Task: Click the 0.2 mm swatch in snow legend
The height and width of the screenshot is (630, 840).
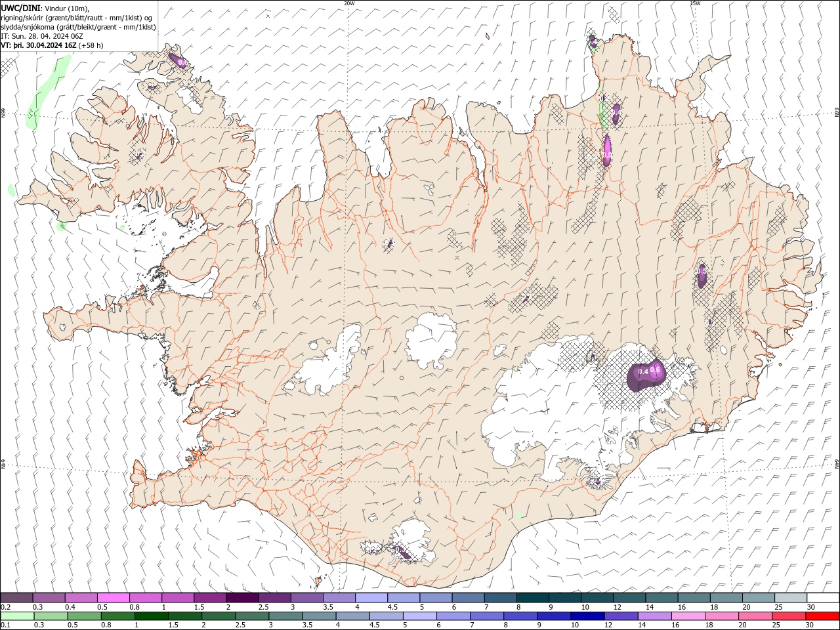Action: [16, 597]
